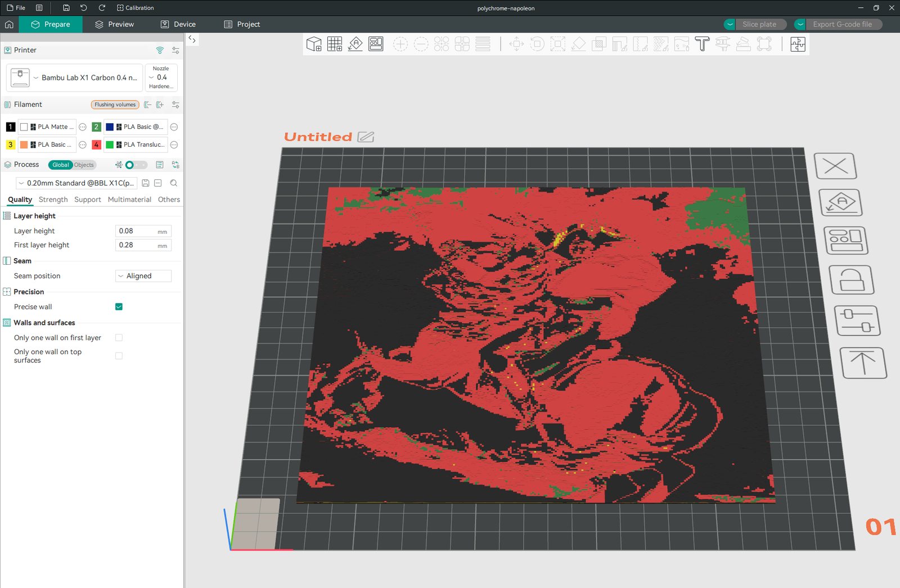Click compare presets A-B icon
The height and width of the screenshot is (588, 900).
pos(175,165)
